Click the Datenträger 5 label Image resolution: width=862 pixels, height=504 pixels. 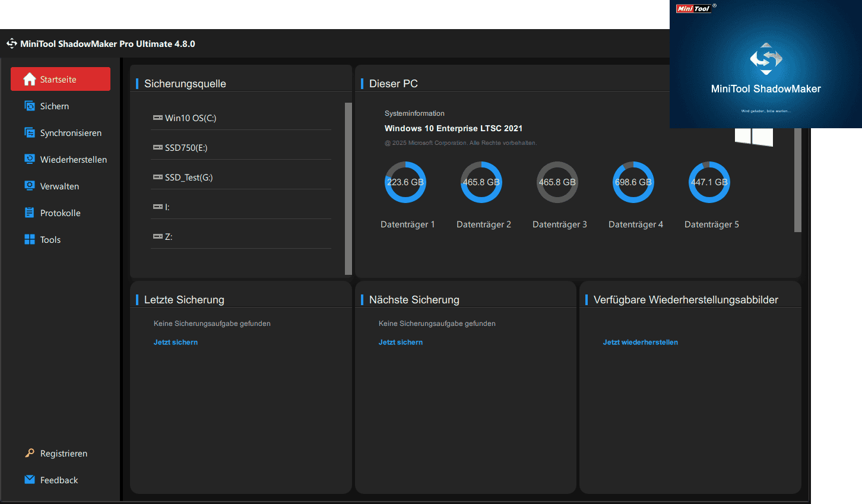(x=712, y=224)
